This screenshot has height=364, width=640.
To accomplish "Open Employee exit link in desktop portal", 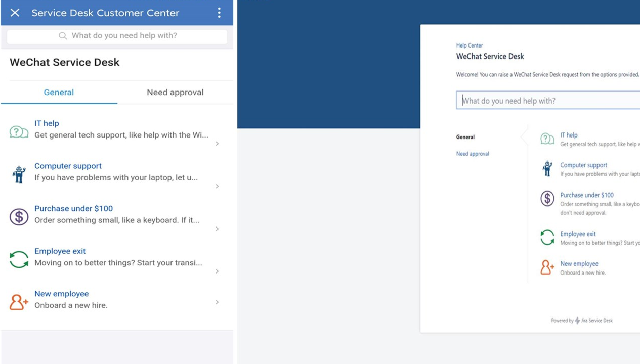I will point(578,234).
